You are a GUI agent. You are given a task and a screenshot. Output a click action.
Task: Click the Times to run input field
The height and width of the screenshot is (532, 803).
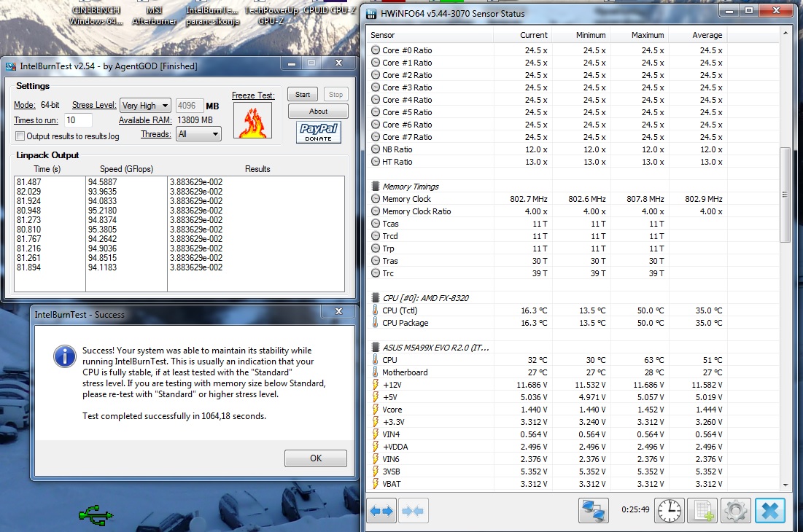[x=78, y=120]
